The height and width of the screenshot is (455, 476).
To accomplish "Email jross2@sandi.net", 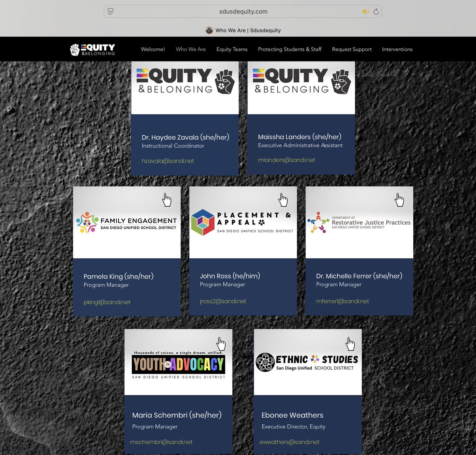I will (x=223, y=301).
